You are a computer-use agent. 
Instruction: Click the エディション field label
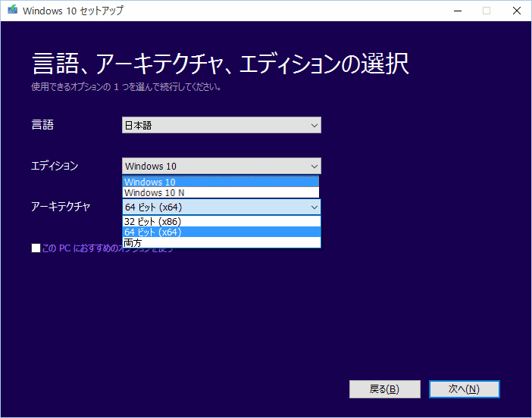pos(55,165)
